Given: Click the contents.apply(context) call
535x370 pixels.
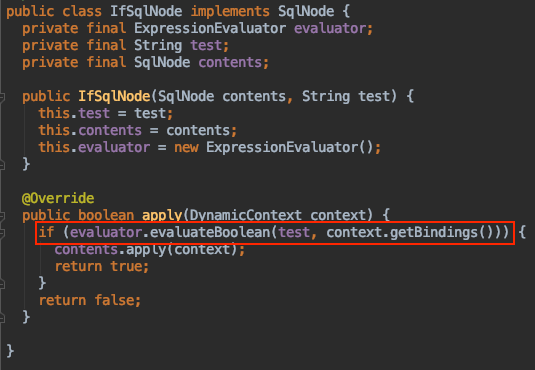Looking at the screenshot, I should pos(150,250).
